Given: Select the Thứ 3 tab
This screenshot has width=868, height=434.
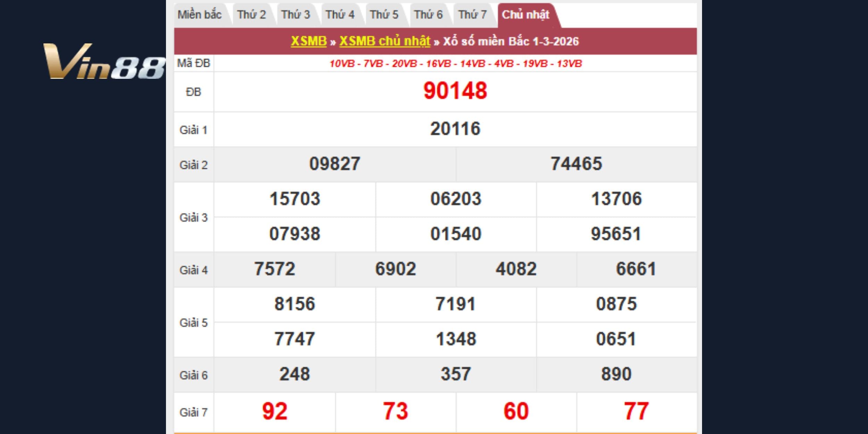Looking at the screenshot, I should point(295,15).
